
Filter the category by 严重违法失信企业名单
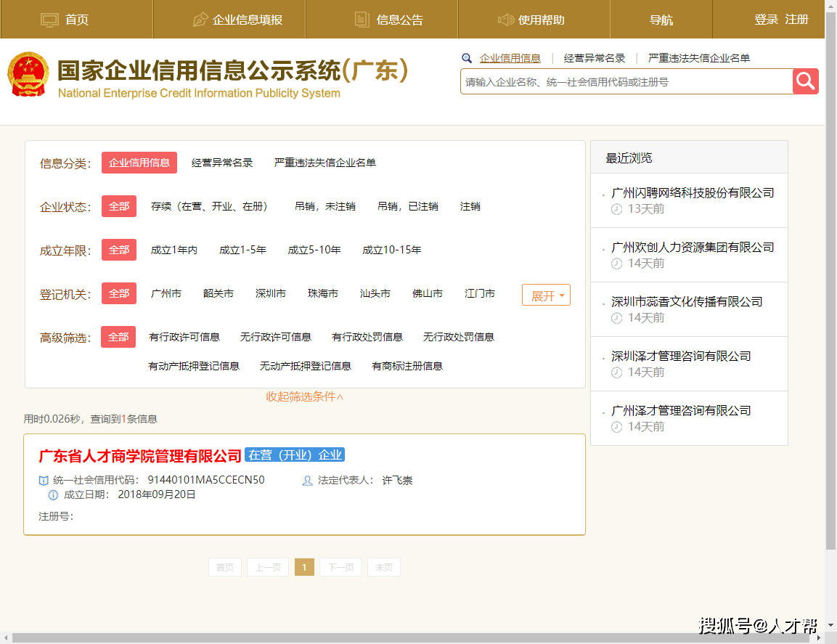[x=325, y=163]
